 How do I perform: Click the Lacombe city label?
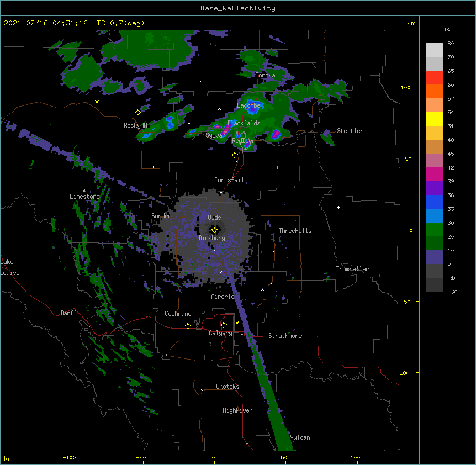point(248,105)
